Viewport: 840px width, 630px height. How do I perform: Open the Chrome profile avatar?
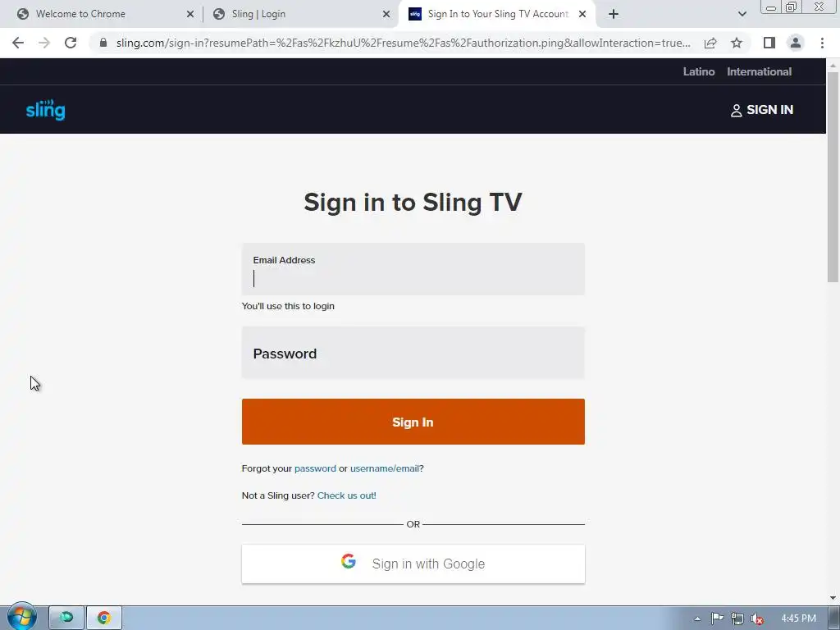tap(796, 43)
